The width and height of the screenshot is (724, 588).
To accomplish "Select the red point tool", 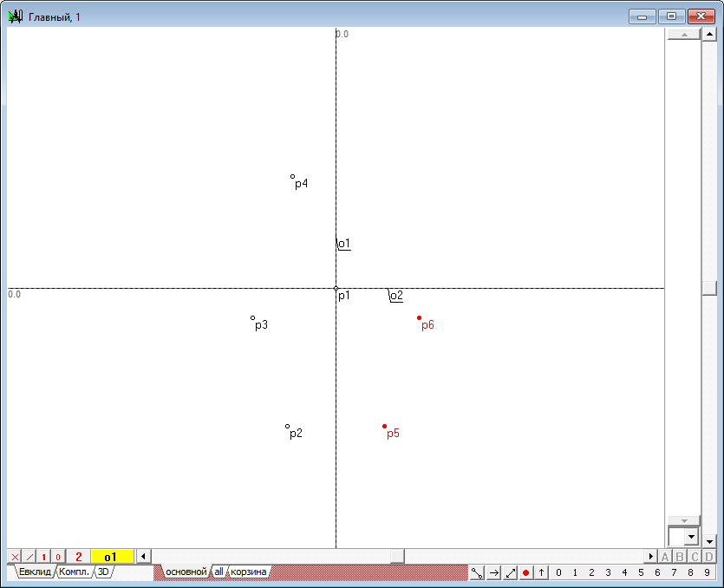I will [x=525, y=572].
